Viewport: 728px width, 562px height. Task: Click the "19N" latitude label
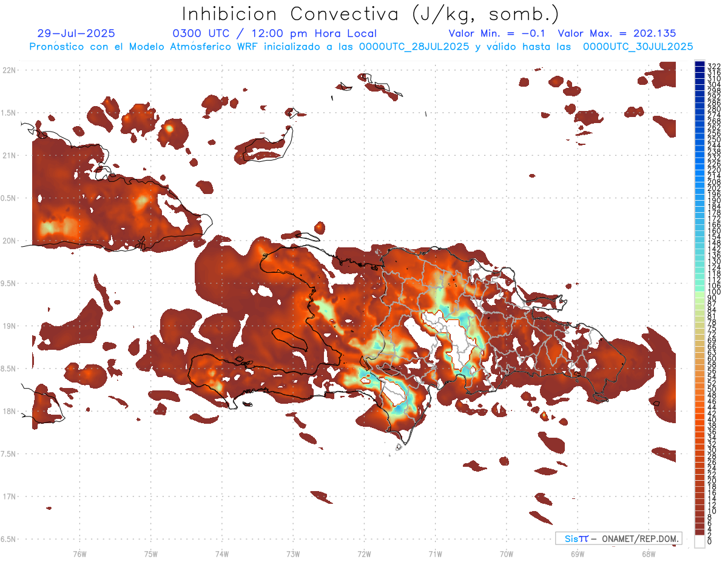point(8,326)
